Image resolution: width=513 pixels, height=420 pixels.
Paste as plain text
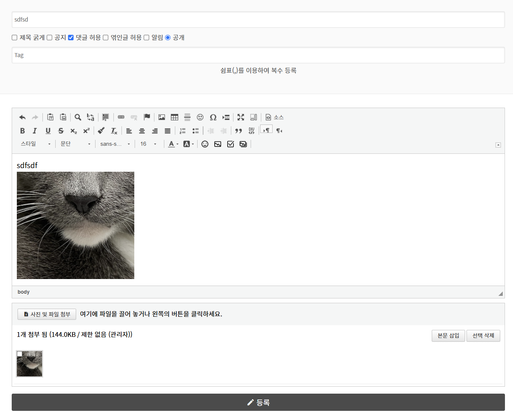(50, 117)
